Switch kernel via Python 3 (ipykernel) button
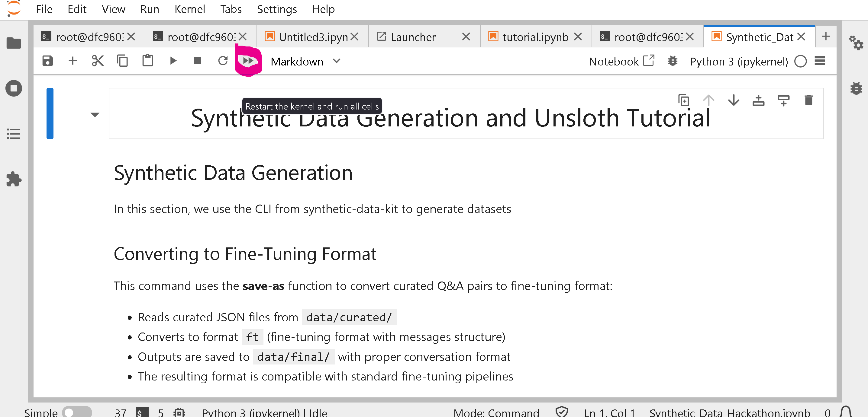Image resolution: width=868 pixels, height=417 pixels. tap(739, 61)
